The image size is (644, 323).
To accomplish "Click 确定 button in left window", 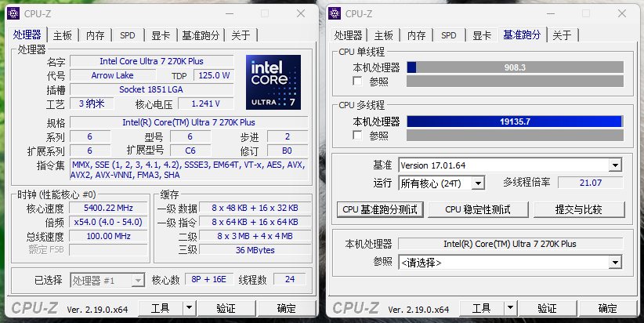I will 286,308.
